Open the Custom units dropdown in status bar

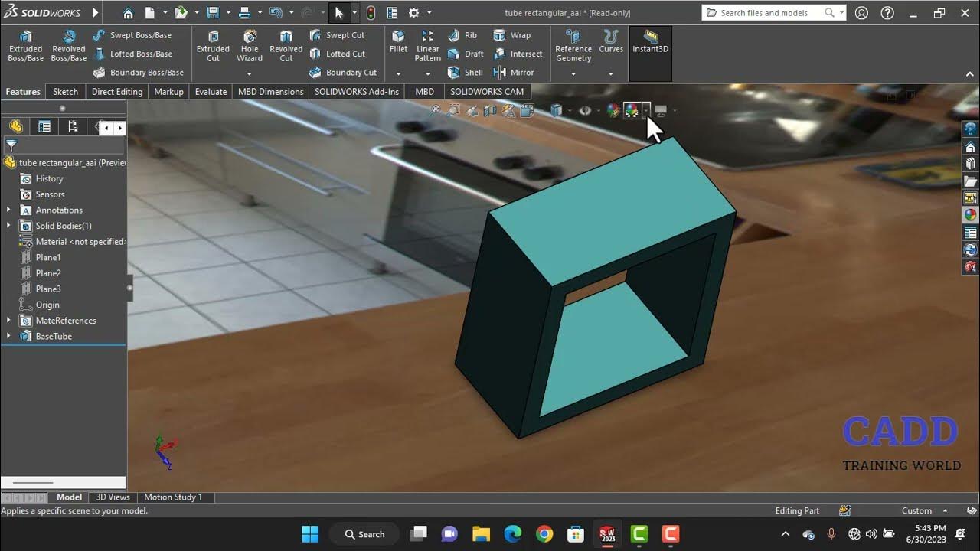tap(924, 510)
